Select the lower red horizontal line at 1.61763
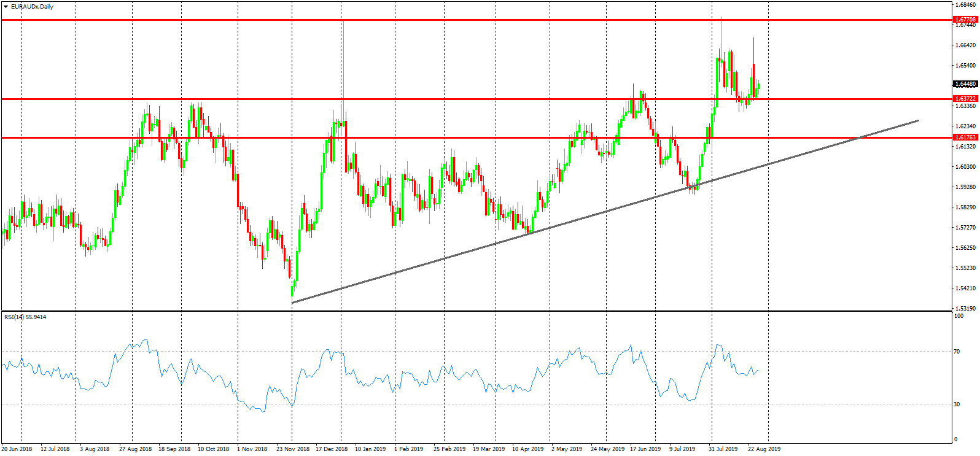The height and width of the screenshot is (456, 980). coord(476,137)
